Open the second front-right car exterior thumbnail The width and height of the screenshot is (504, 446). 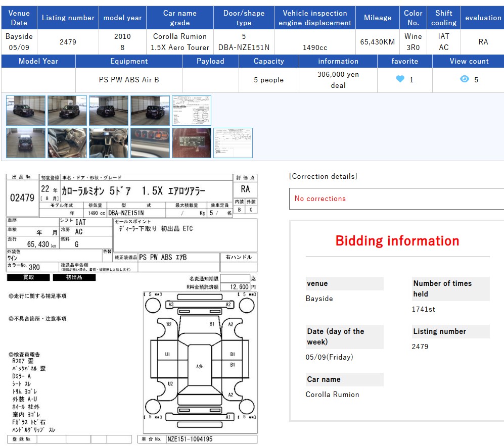click(67, 111)
